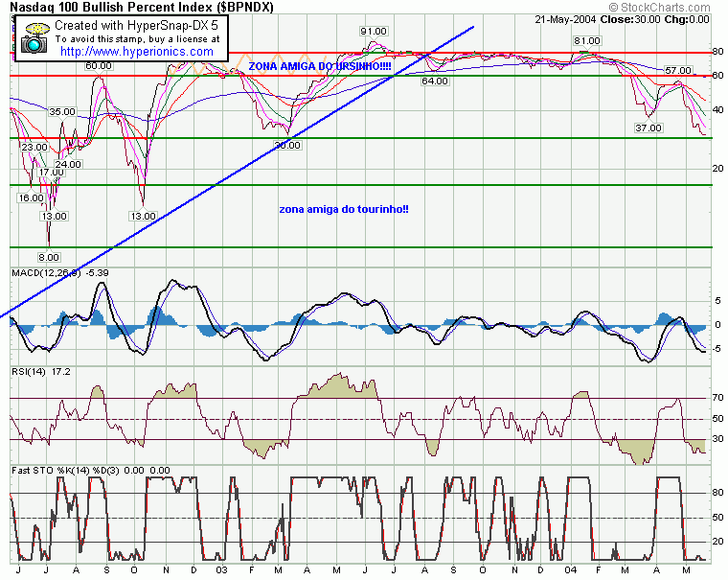Click the Fast STO %K(14) %D(3) label

[65, 471]
